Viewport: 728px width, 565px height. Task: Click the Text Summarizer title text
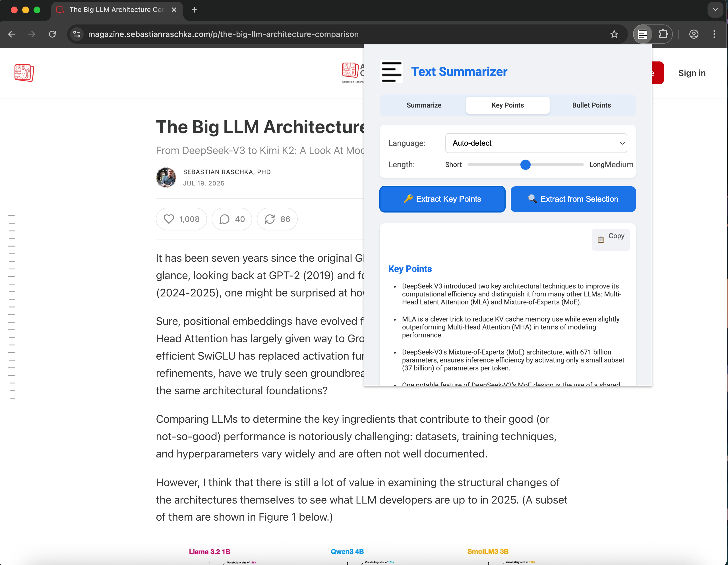point(459,72)
